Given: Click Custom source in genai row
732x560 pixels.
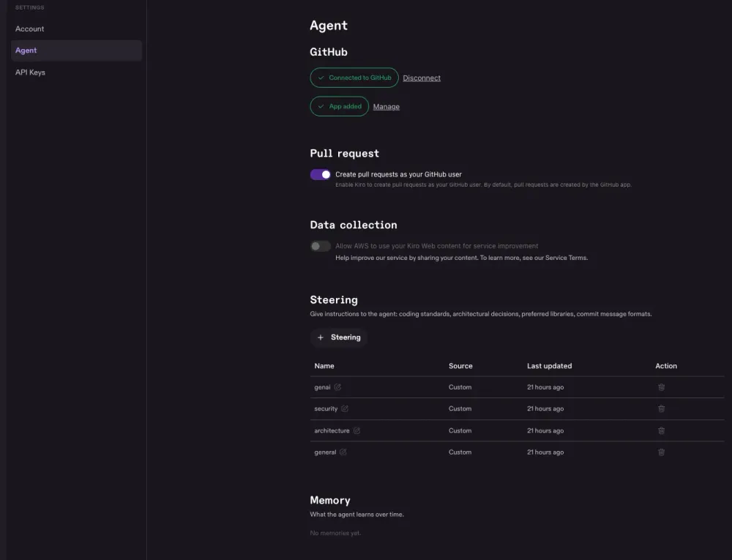Looking at the screenshot, I should click(x=460, y=387).
